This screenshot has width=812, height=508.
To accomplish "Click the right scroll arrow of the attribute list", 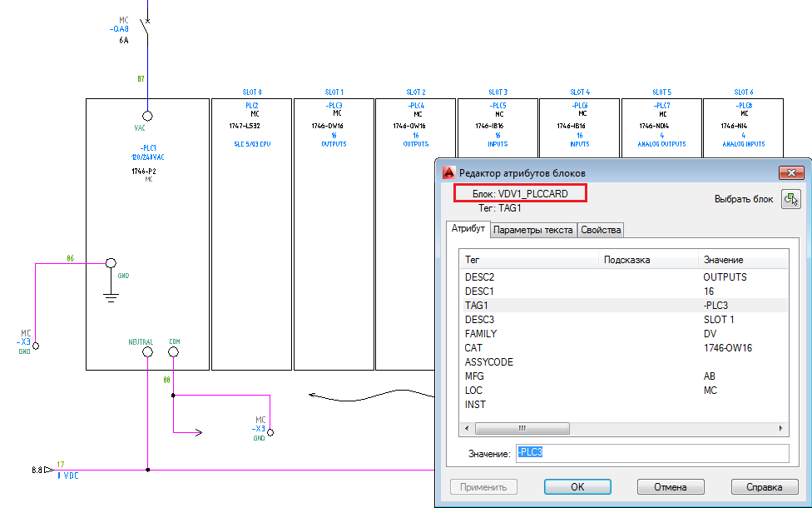I will (x=781, y=428).
